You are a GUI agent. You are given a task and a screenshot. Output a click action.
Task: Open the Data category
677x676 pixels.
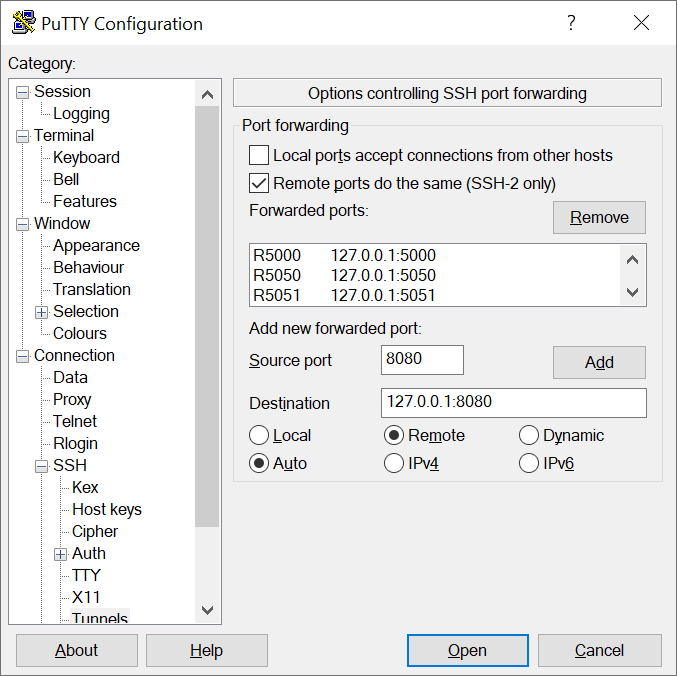(x=70, y=378)
